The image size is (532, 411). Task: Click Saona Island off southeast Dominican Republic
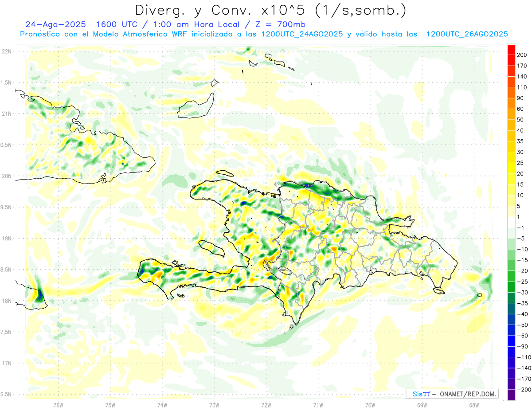(439, 291)
